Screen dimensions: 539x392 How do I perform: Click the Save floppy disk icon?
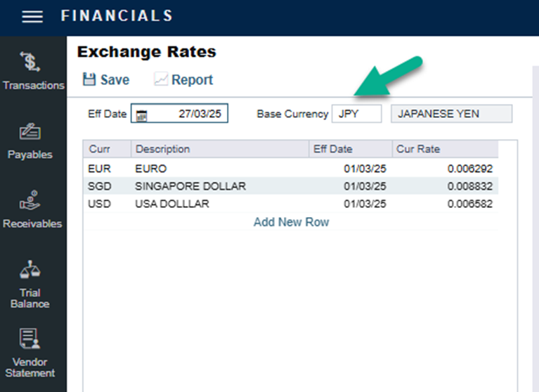[89, 79]
